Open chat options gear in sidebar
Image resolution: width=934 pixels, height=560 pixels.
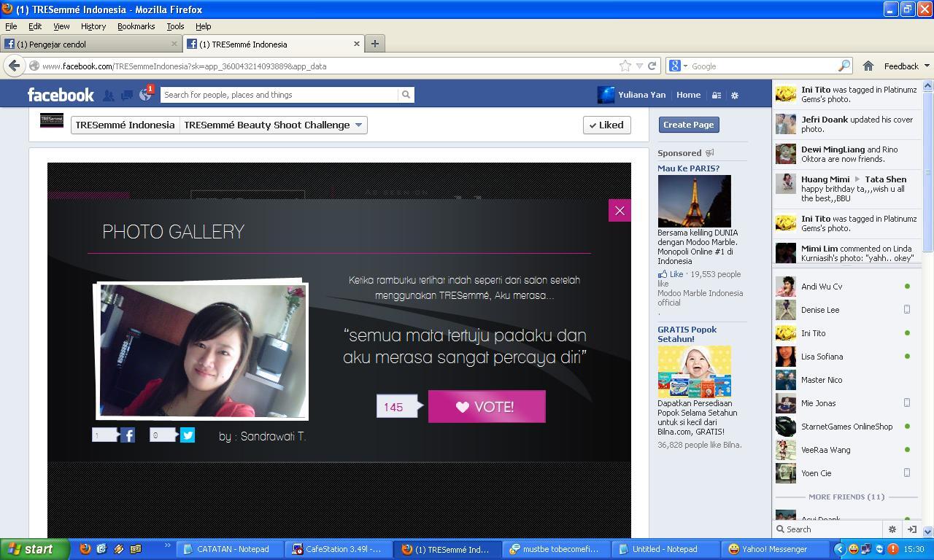(x=892, y=529)
